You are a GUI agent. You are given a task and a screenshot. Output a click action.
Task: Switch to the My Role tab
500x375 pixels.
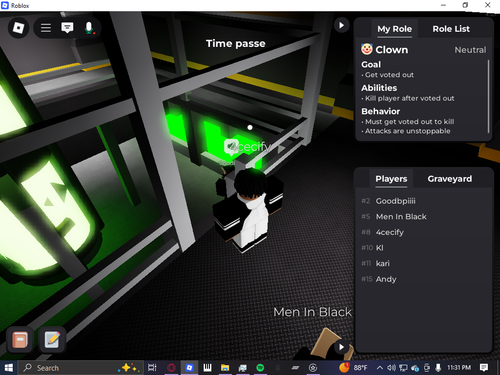pos(394,29)
